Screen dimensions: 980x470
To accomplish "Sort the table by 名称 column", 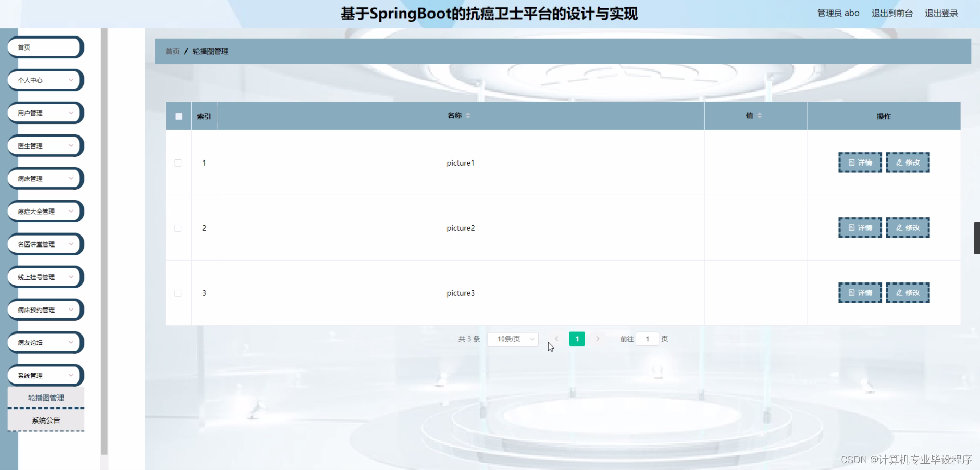I will click(467, 116).
